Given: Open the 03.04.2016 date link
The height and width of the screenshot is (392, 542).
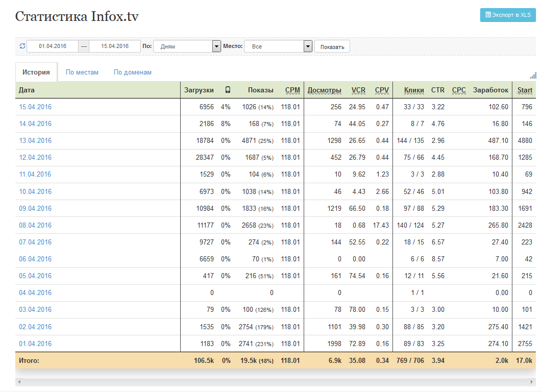Looking at the screenshot, I should tap(35, 309).
